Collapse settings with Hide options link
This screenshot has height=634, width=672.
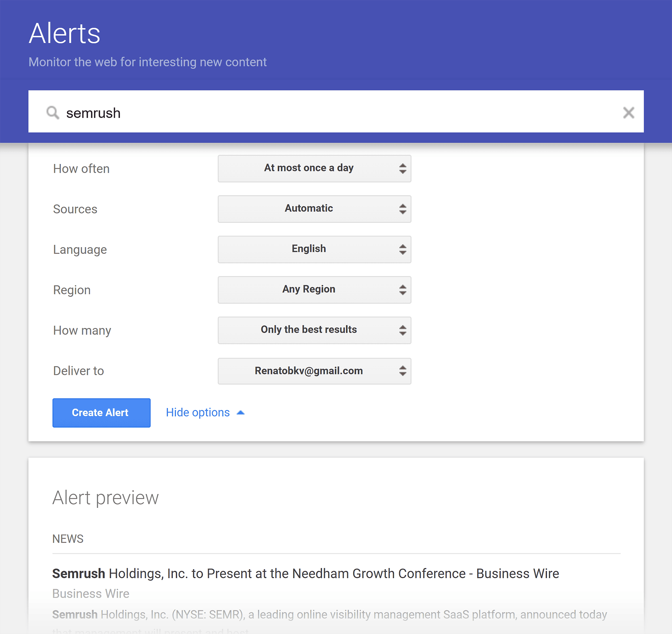[x=205, y=412]
